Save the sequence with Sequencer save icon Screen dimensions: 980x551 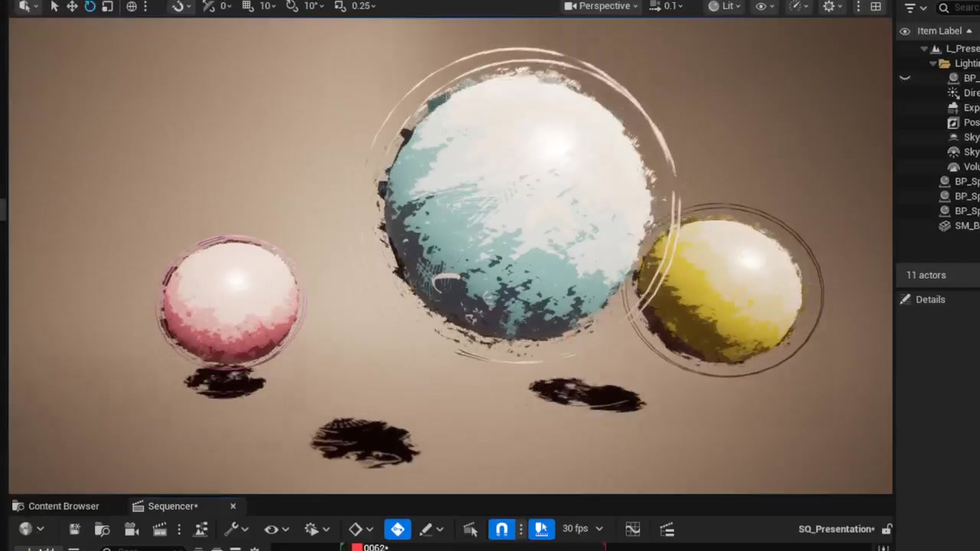pos(74,529)
